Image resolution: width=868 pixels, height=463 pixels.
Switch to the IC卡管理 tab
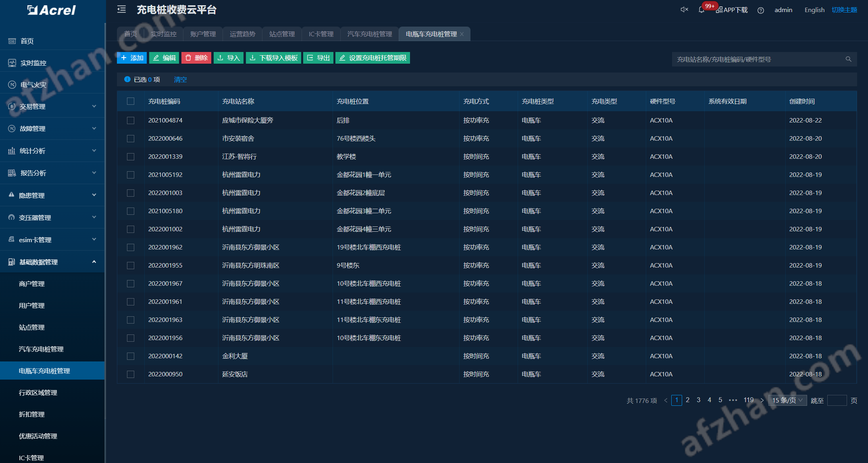coord(321,34)
